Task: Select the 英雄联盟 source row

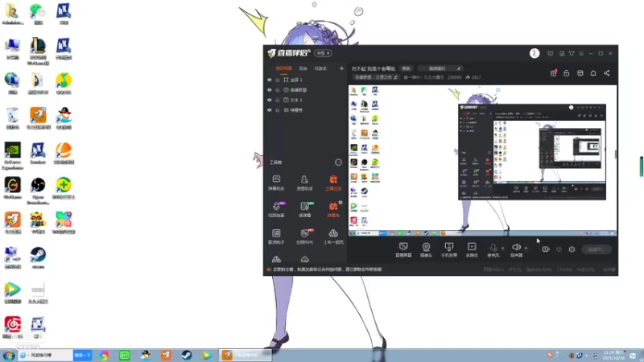Action: pyautogui.click(x=305, y=90)
